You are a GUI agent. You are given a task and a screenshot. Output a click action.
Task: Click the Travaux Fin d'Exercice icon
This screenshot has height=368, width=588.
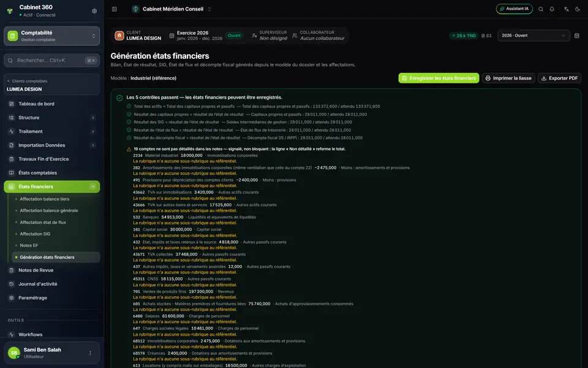[11, 159]
